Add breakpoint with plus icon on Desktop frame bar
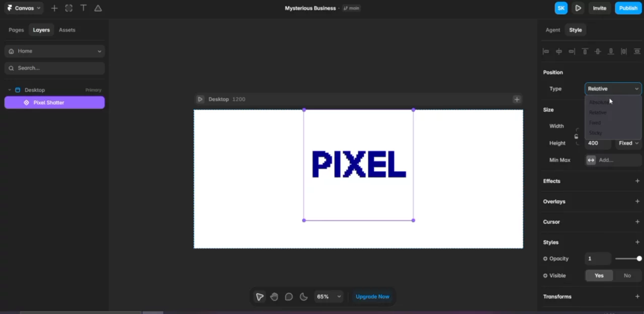The width and height of the screenshot is (644, 314). point(517,99)
